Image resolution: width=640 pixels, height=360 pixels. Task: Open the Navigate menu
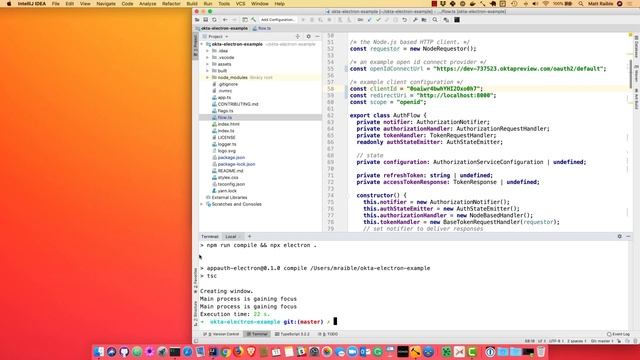click(x=106, y=4)
